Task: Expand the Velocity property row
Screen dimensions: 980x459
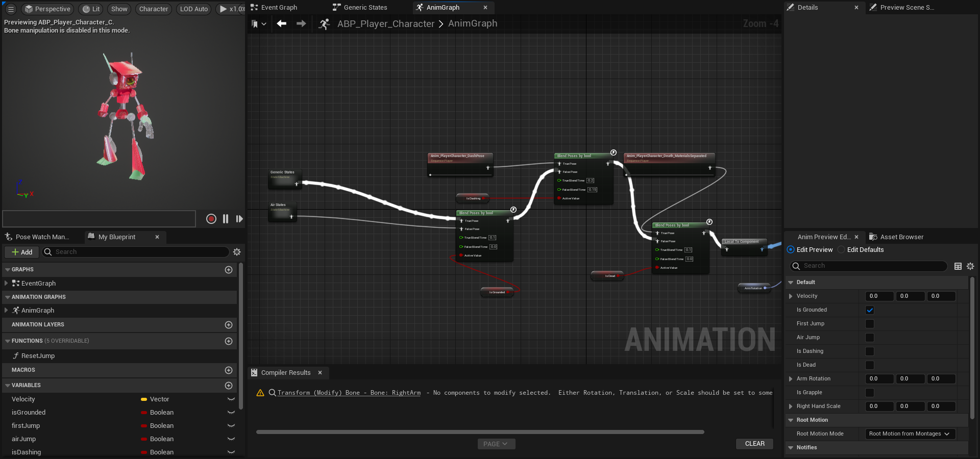Action: pyautogui.click(x=791, y=296)
